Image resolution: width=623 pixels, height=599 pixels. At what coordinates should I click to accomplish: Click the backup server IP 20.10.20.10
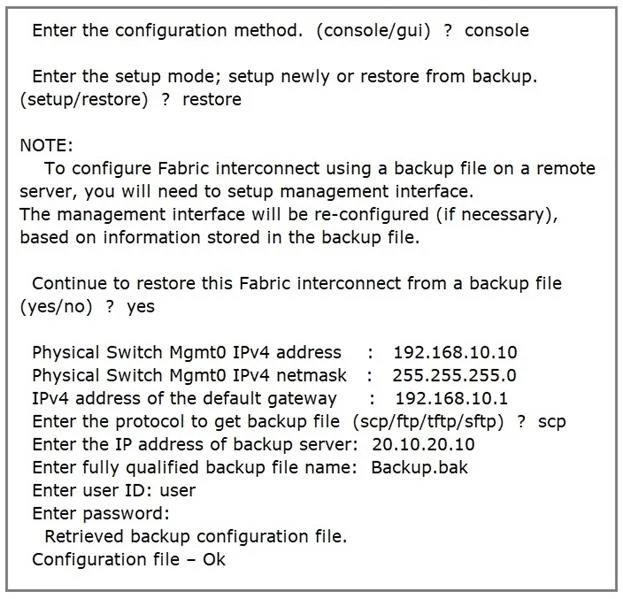click(x=423, y=444)
